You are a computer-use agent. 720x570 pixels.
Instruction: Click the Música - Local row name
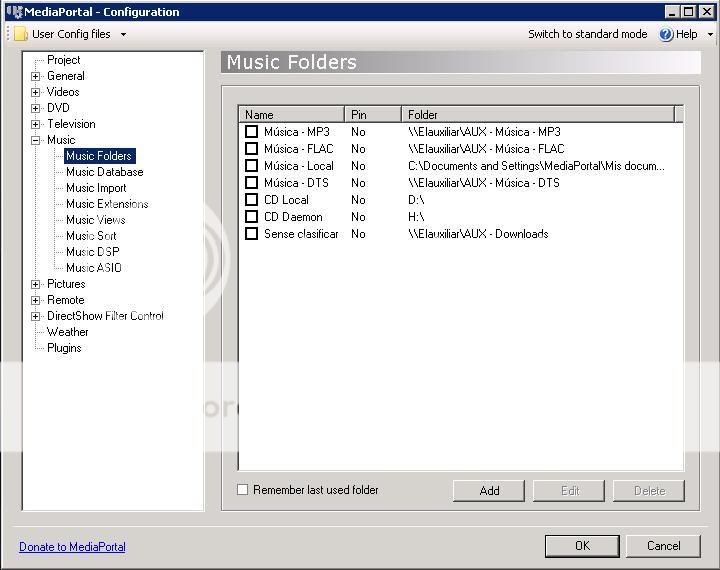[298, 166]
